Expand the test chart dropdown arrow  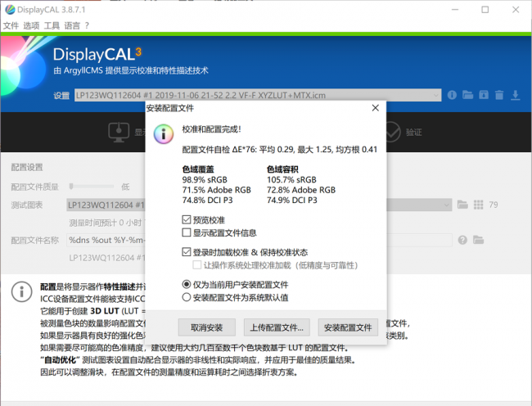pos(447,205)
